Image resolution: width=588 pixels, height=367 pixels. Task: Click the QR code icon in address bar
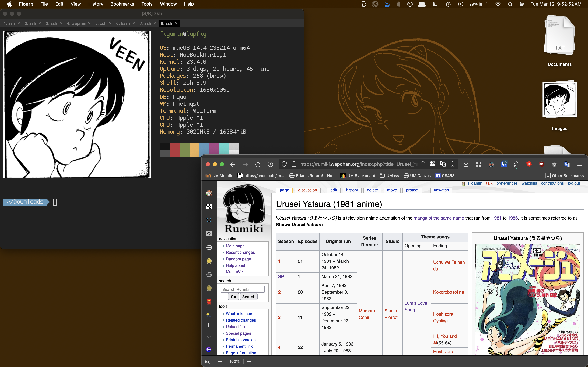click(433, 164)
